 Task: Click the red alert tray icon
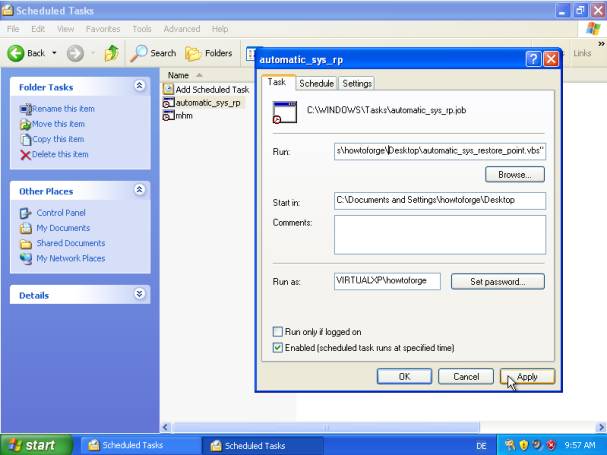(x=551, y=445)
